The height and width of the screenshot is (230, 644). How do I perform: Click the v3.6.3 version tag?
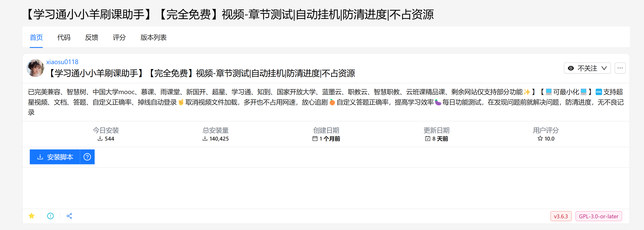pos(561,216)
